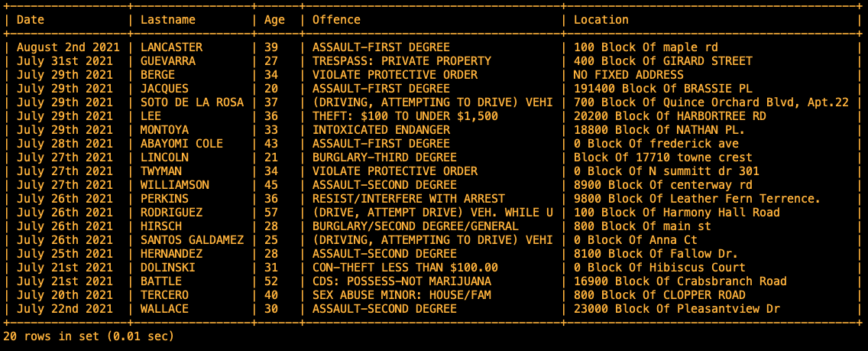This screenshot has width=868, height=351.
Task: Click the "20 rows in set" result line
Action: [x=89, y=336]
